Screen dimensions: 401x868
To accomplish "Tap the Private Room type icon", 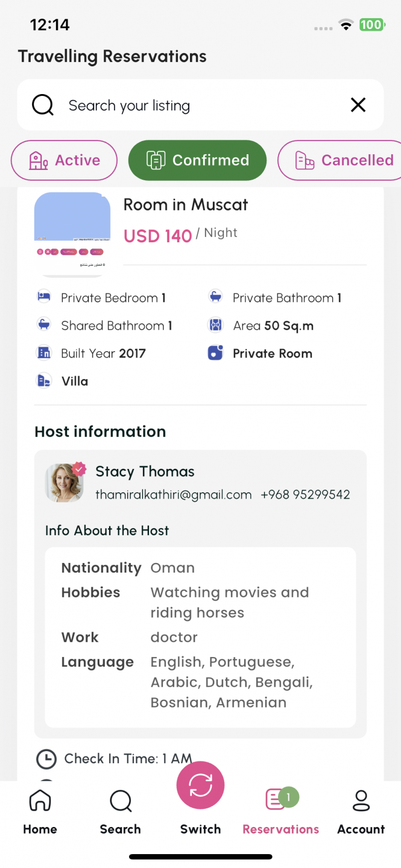I will [215, 353].
